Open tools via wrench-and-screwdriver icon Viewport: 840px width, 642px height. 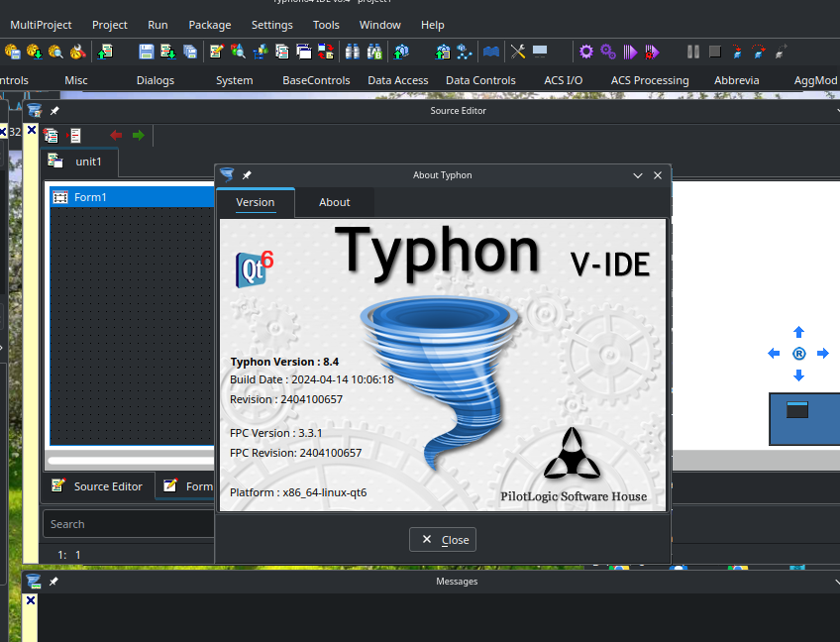518,52
